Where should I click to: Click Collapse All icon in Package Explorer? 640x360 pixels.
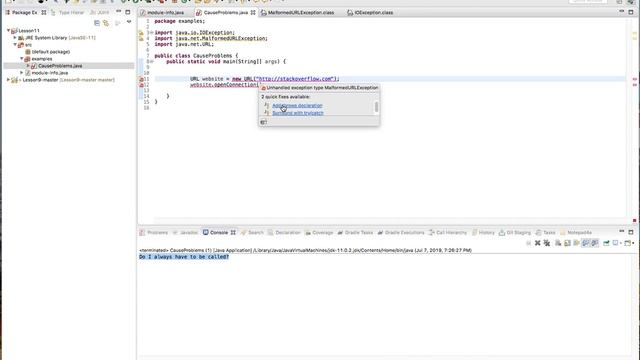pyautogui.click(x=97, y=23)
